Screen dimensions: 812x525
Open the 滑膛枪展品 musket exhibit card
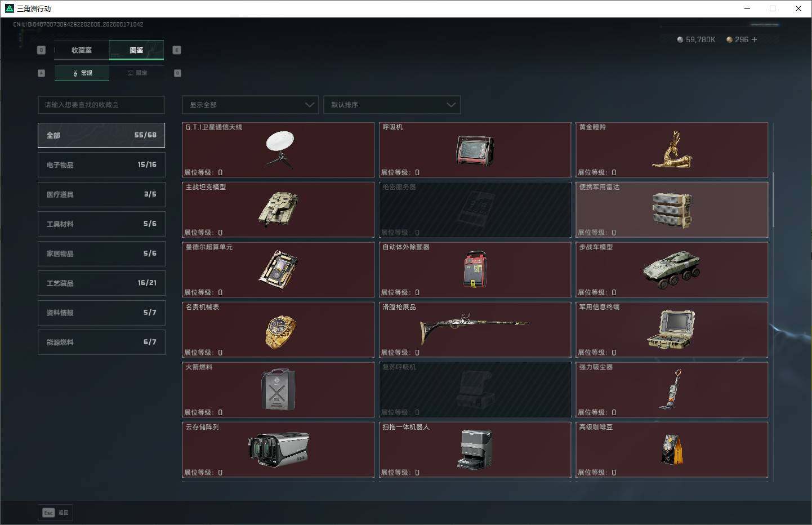(475, 330)
